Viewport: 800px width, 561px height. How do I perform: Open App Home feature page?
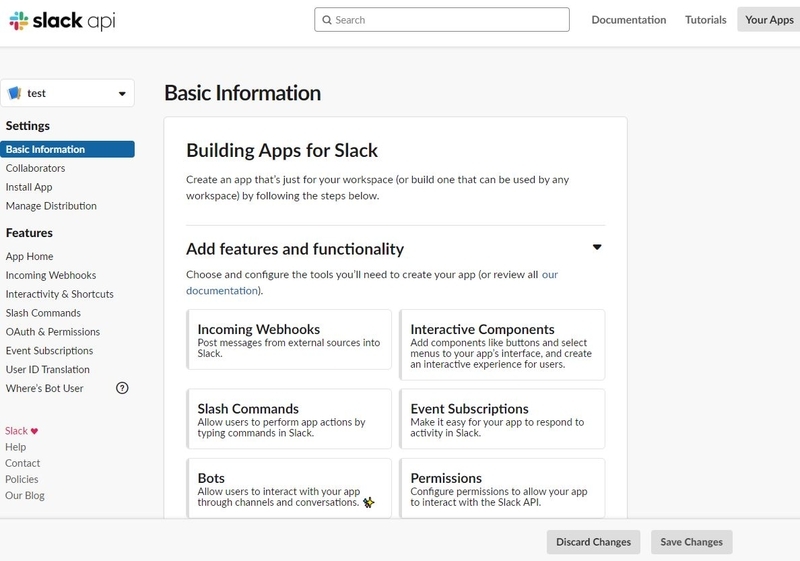[x=29, y=257]
